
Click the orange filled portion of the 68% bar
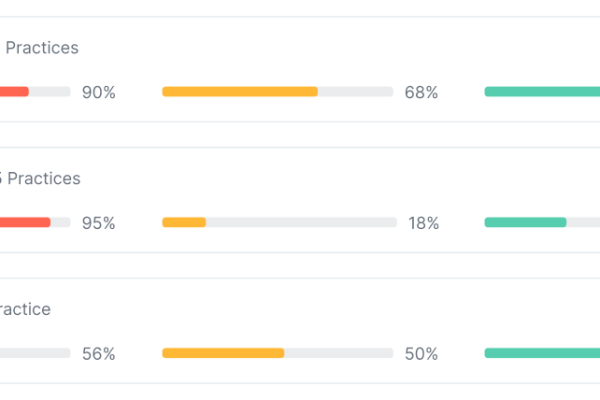coord(240,91)
